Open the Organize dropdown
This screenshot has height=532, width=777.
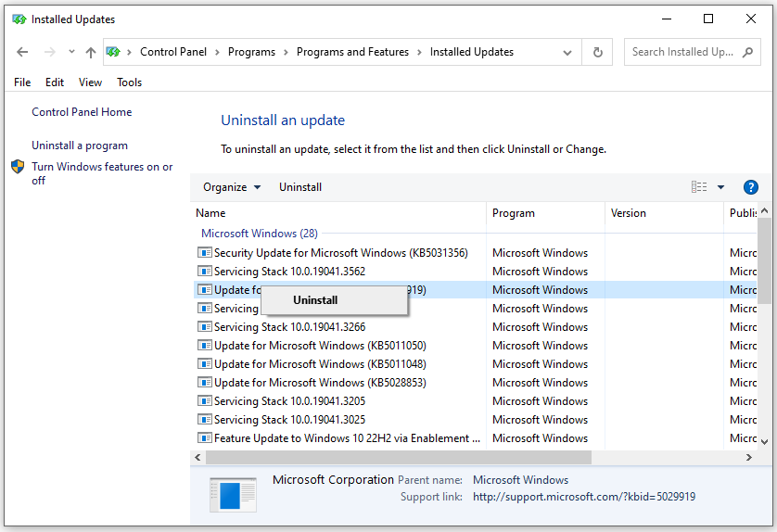(232, 187)
